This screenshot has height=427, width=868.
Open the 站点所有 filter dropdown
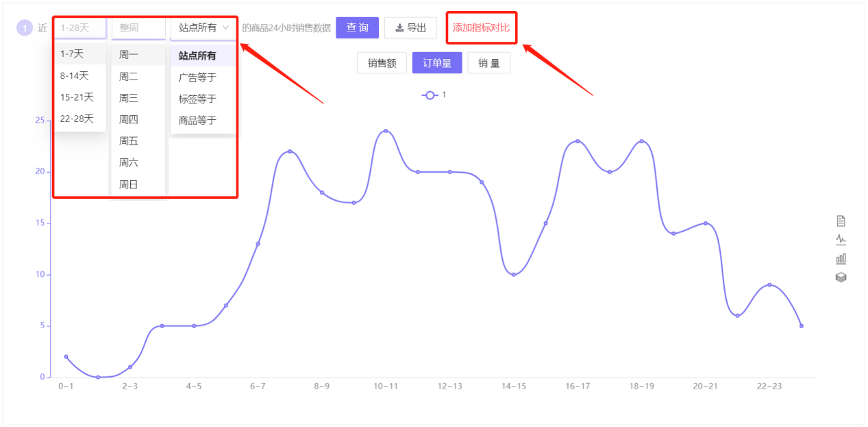point(203,28)
